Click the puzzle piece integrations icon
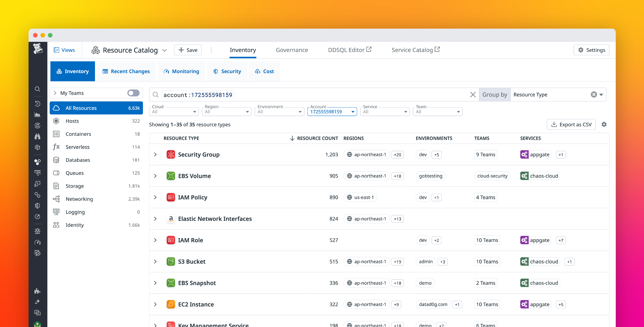Image resolution: width=644 pixels, height=327 pixels. point(37,291)
